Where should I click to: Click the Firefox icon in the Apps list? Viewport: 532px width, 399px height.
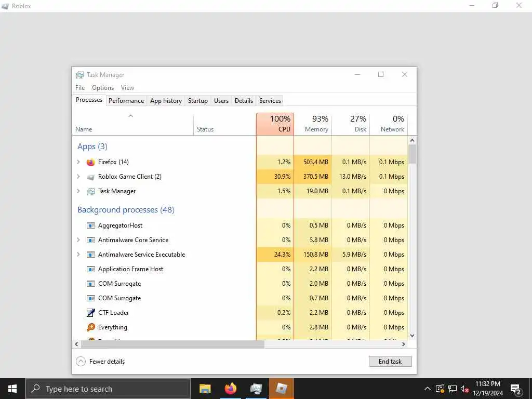90,162
